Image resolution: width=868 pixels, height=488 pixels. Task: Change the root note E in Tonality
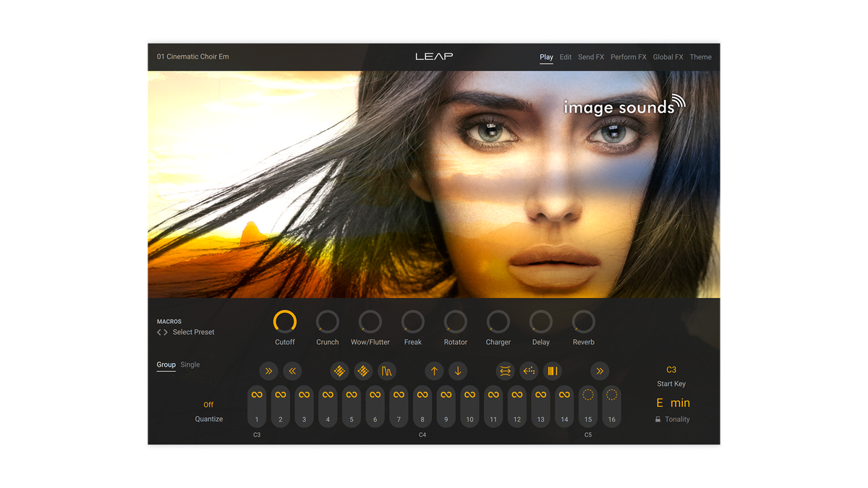click(x=660, y=403)
